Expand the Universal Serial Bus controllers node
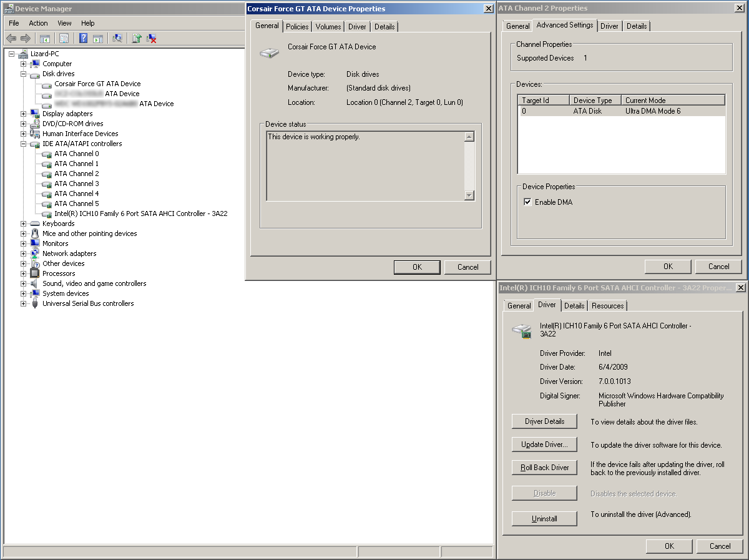Image resolution: width=749 pixels, height=560 pixels. click(23, 303)
